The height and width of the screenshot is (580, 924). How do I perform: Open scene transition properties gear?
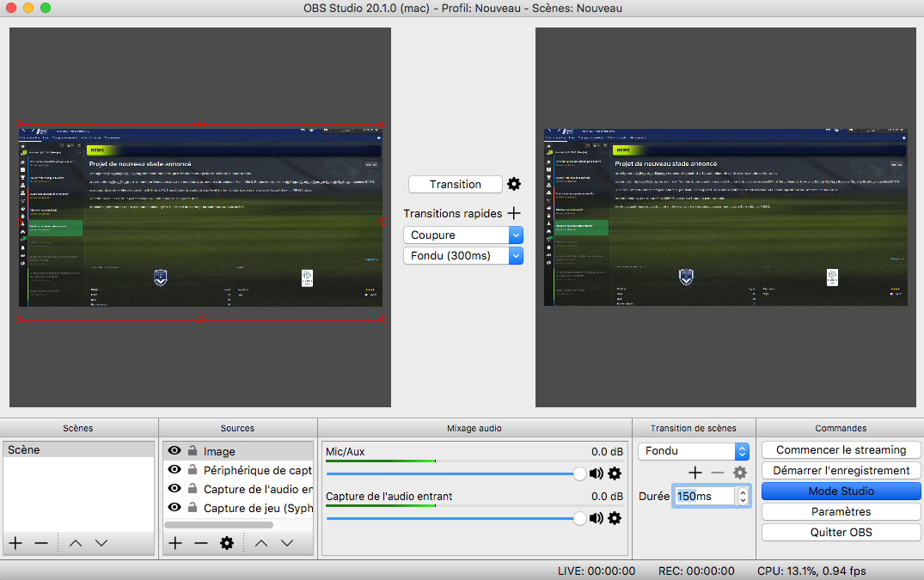pyautogui.click(x=739, y=473)
